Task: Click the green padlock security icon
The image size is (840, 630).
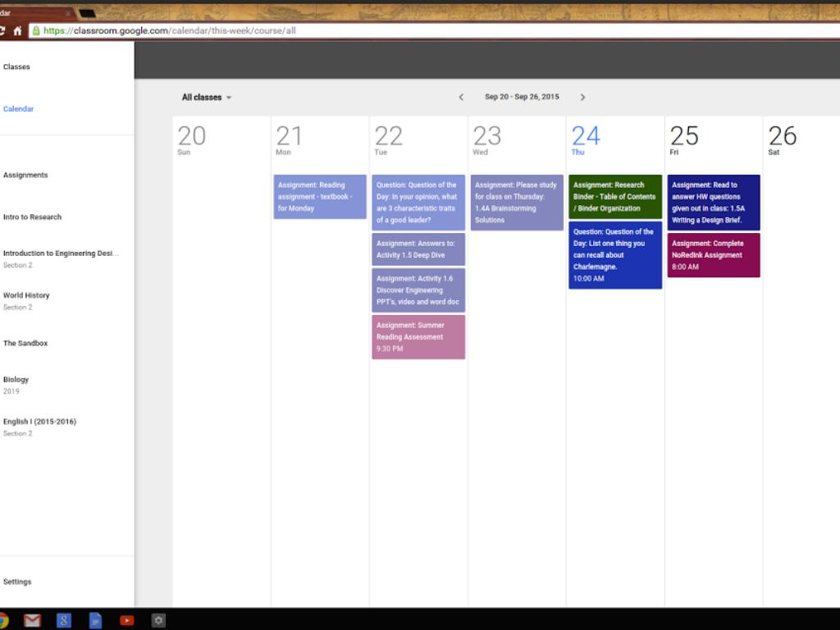Action: (35, 31)
